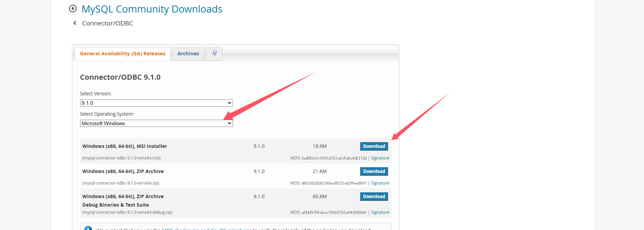Open the Signature link for the MSI installer

tap(380, 158)
